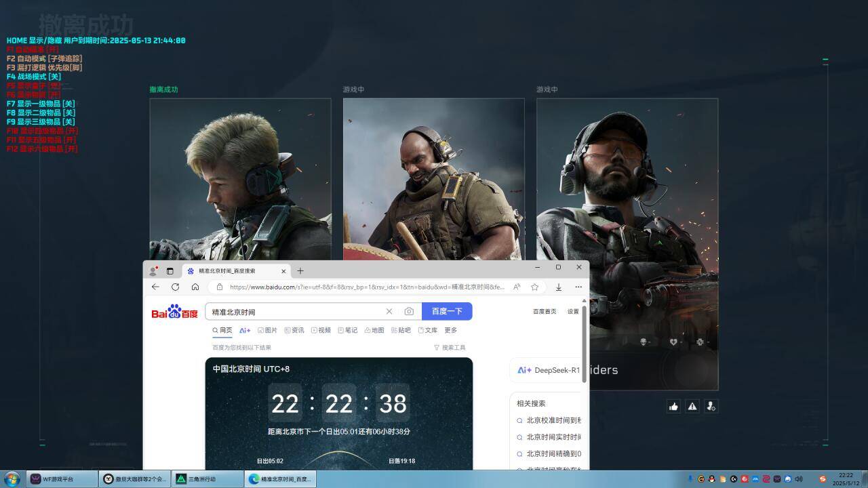Select the 网页 search tab
Image resolution: width=868 pixels, height=488 pixels.
pyautogui.click(x=222, y=330)
